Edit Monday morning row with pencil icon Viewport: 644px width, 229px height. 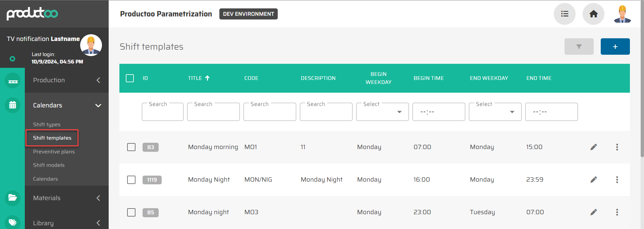(x=593, y=147)
